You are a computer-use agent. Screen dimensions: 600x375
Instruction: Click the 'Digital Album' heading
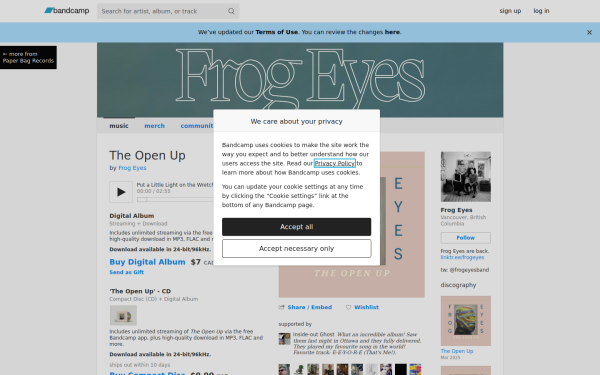click(132, 216)
